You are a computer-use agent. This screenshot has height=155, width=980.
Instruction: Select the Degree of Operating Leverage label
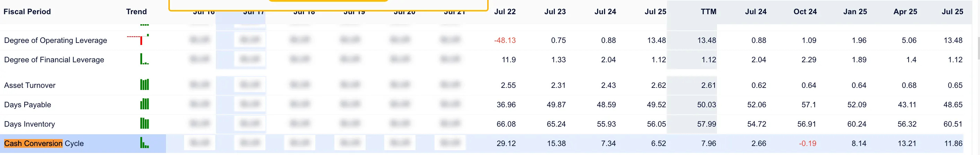coord(55,40)
